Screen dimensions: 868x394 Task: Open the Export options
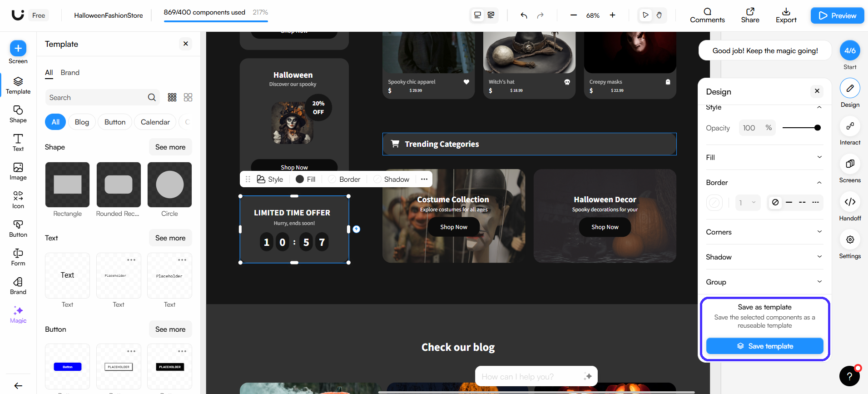point(786,15)
